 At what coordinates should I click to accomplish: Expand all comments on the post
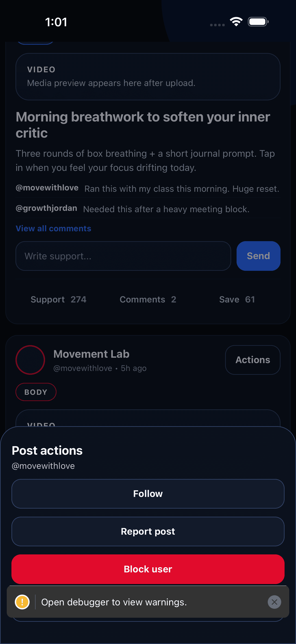click(53, 228)
